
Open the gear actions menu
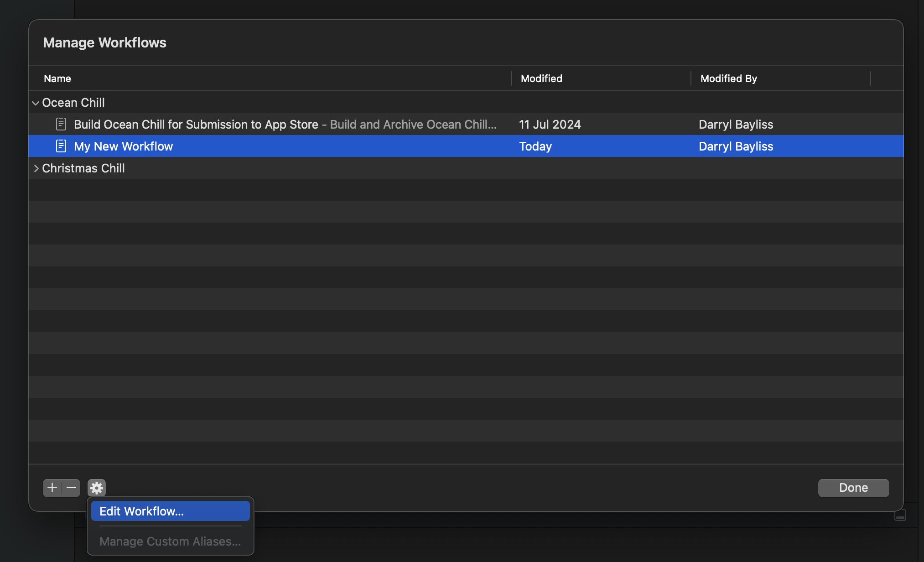[97, 488]
